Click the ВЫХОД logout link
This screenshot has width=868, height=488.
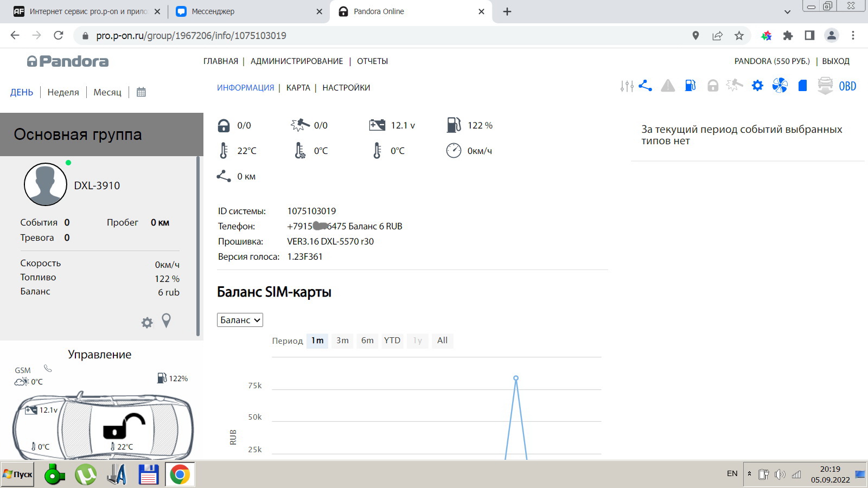click(x=835, y=61)
